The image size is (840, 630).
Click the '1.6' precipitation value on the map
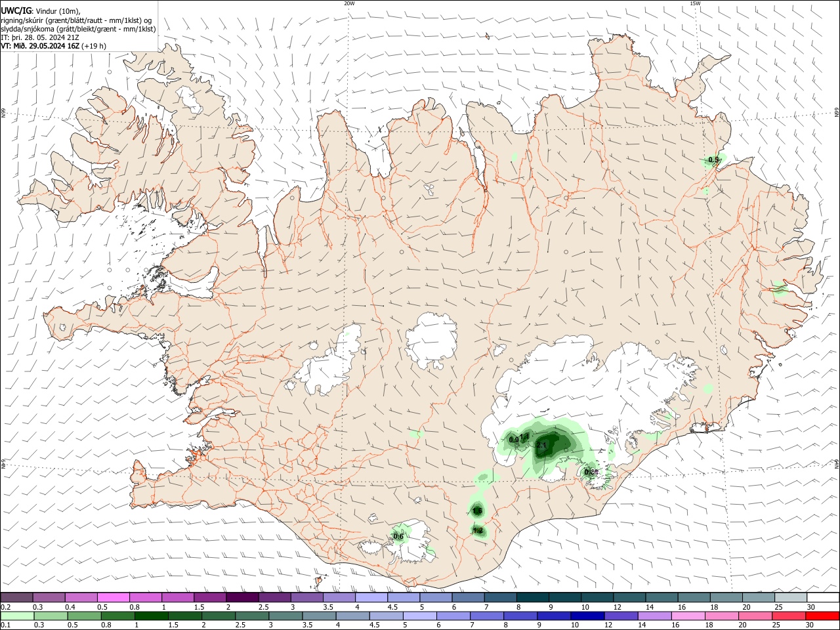pyautogui.click(x=477, y=511)
